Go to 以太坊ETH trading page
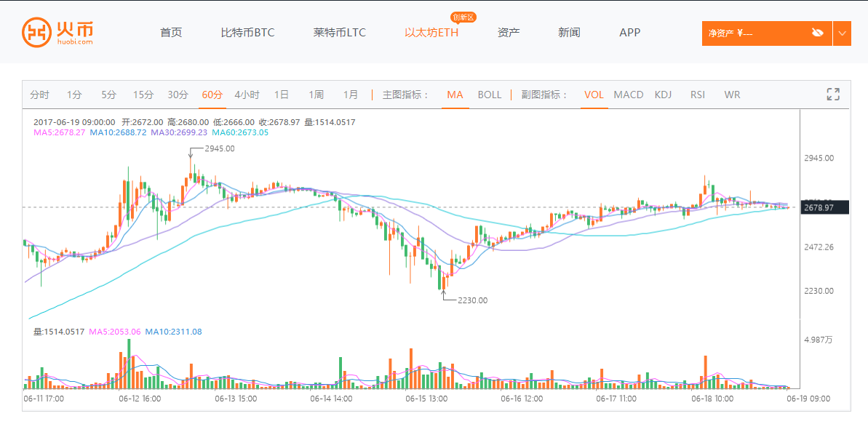The image size is (868, 424). pos(431,33)
